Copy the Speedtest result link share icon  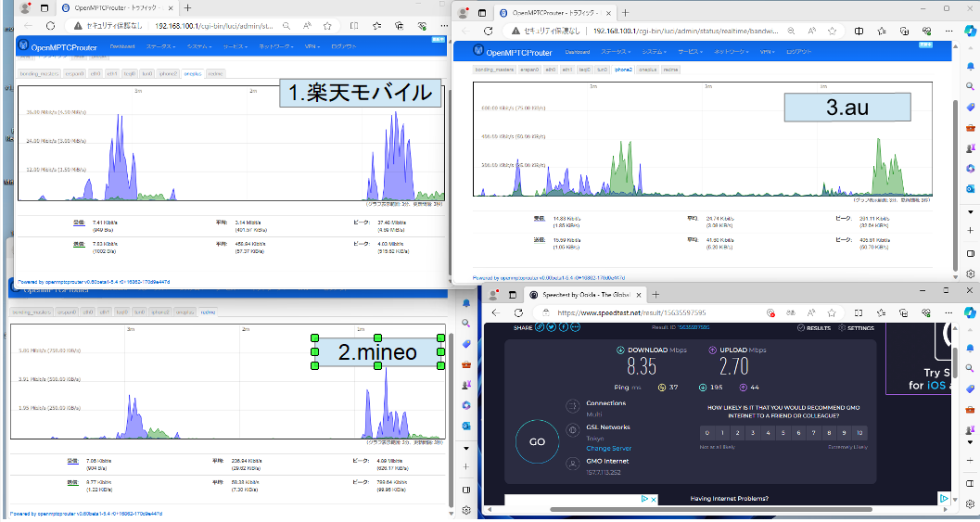pos(540,327)
